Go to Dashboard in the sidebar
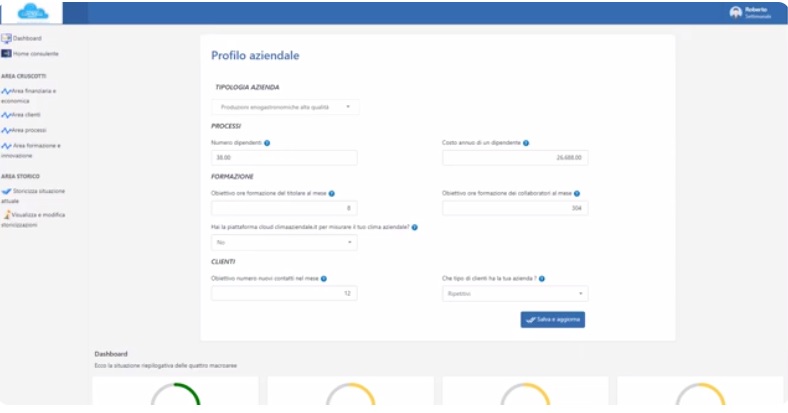Screen dimensions: 788x413 pos(27,38)
